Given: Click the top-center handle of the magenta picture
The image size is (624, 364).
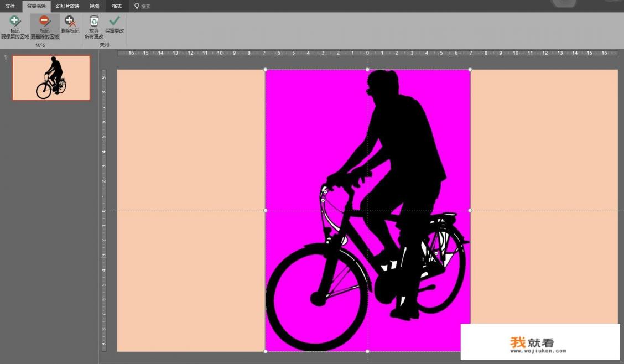Looking at the screenshot, I should click(367, 70).
